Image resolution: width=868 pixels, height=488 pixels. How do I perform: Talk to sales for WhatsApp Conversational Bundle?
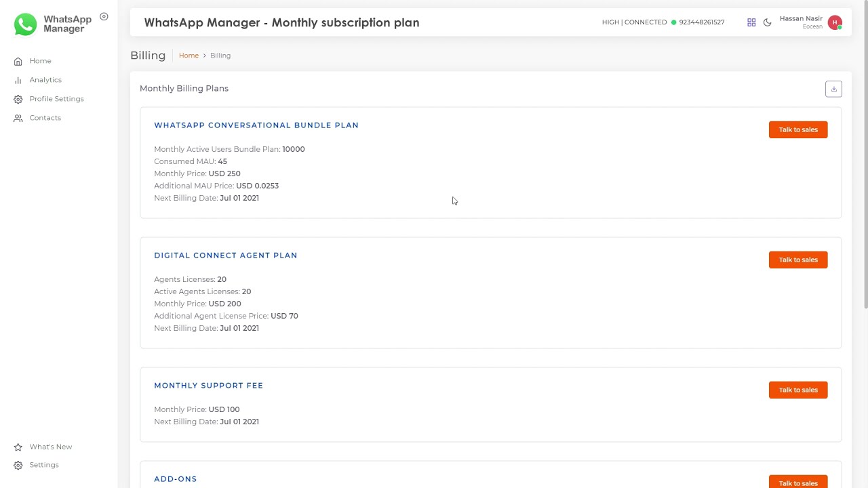coord(798,129)
